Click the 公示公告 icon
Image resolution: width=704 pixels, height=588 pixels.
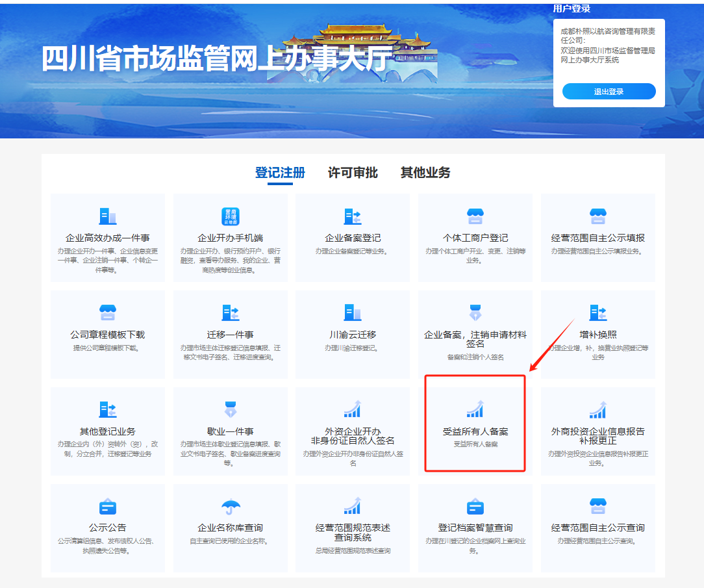(x=107, y=506)
